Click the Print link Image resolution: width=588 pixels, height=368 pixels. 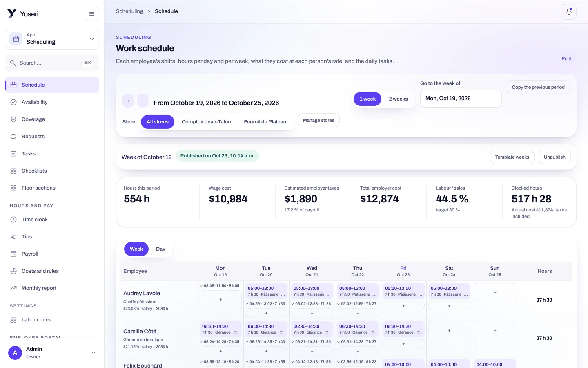[x=566, y=58]
